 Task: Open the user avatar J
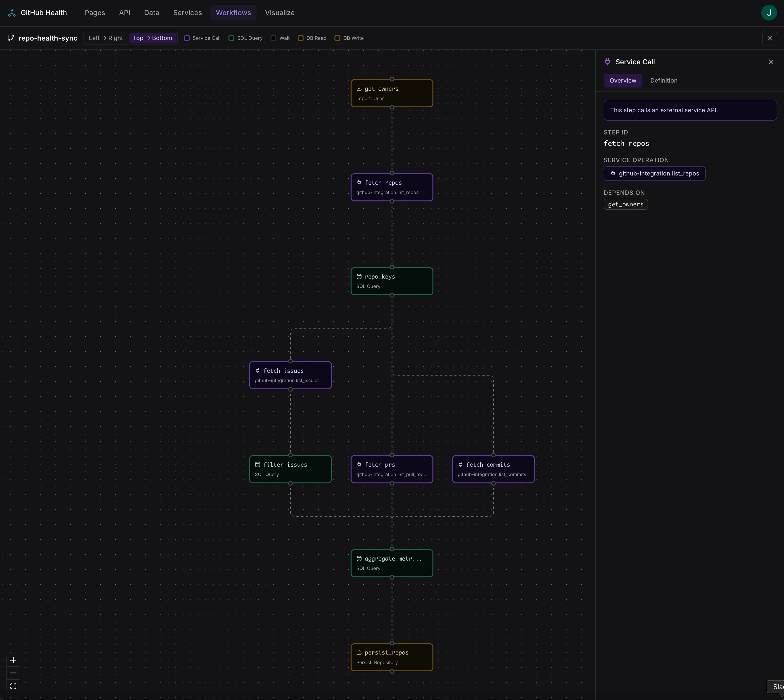769,13
